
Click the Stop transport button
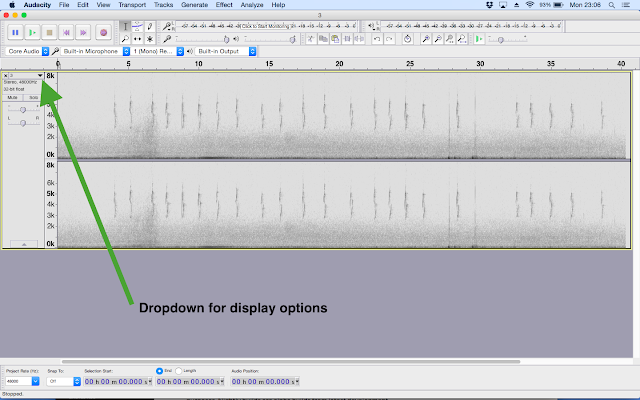coord(49,33)
